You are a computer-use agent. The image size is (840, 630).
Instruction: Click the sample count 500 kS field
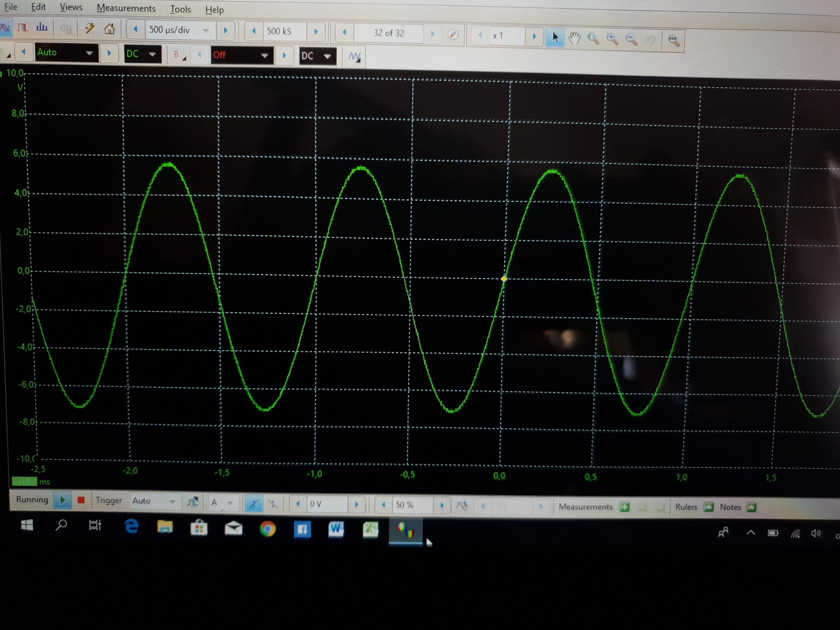pyautogui.click(x=285, y=32)
